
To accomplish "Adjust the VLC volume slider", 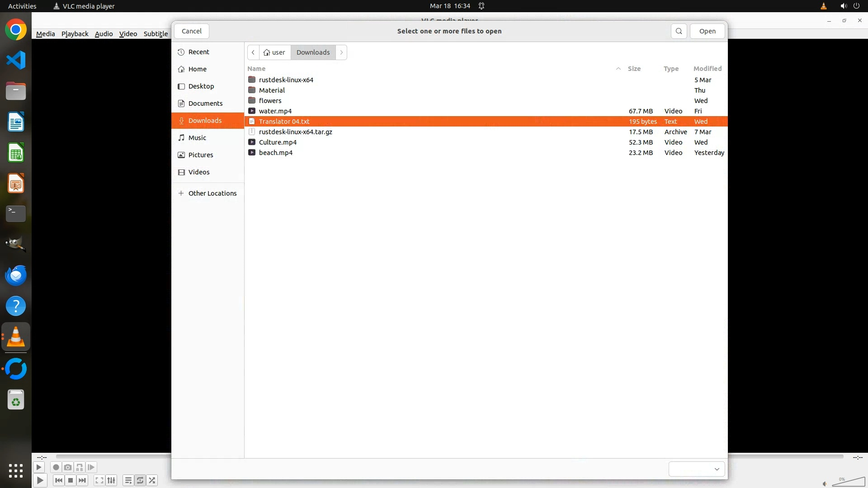I will click(848, 483).
